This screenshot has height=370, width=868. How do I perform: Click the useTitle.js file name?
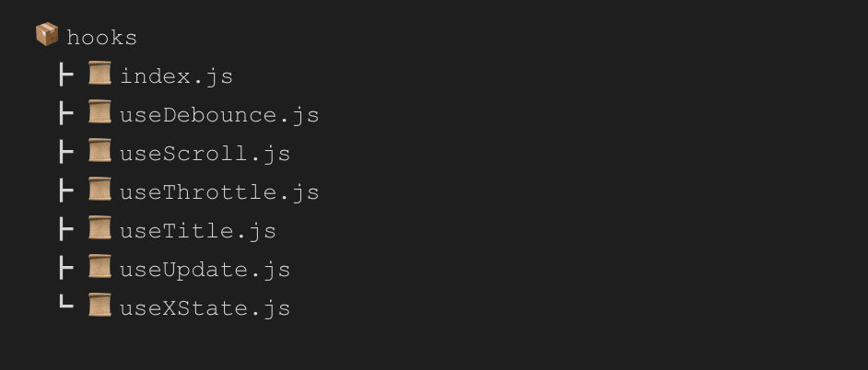[197, 231]
